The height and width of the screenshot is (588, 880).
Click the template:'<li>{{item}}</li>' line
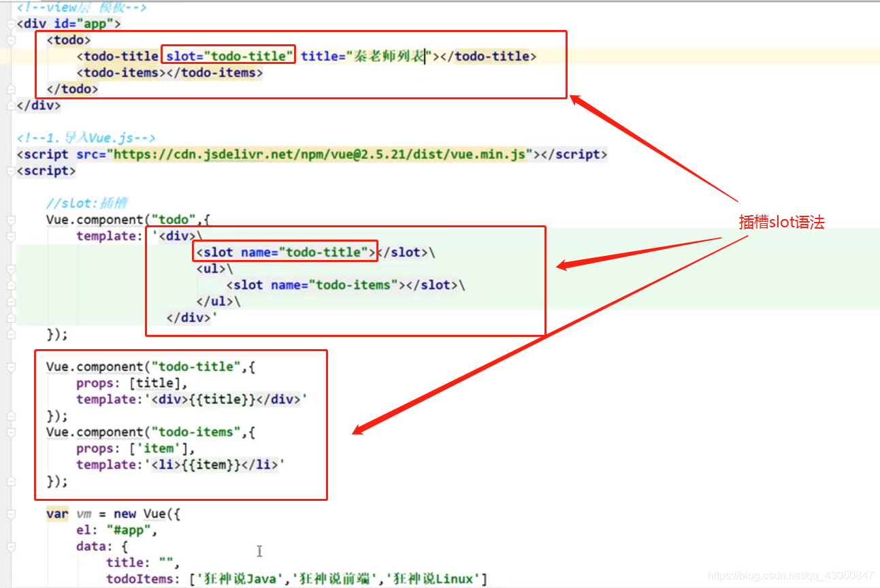tap(180, 465)
